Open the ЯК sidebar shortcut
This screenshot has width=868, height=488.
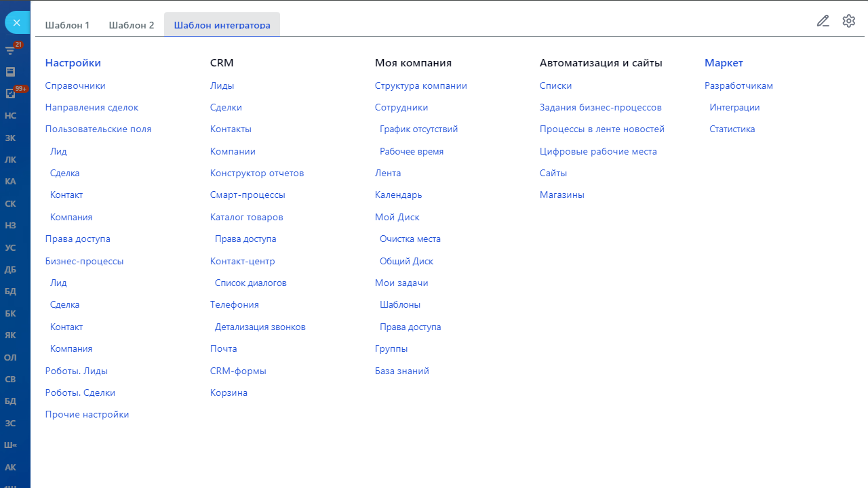pyautogui.click(x=10, y=335)
